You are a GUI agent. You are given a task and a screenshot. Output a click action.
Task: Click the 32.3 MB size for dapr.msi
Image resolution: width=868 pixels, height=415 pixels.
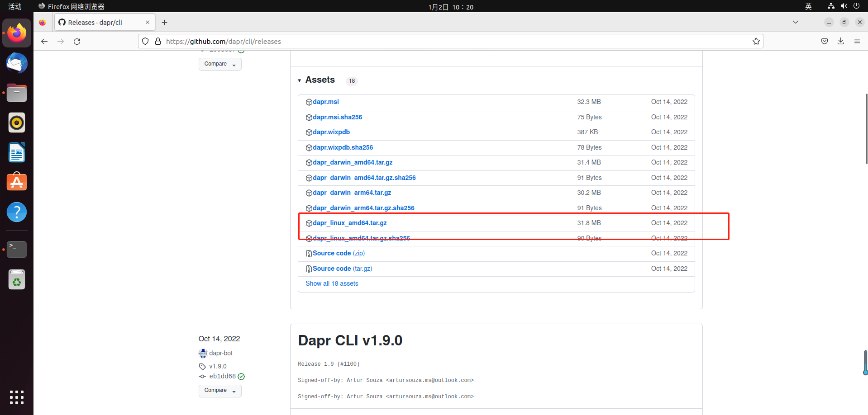[589, 102]
